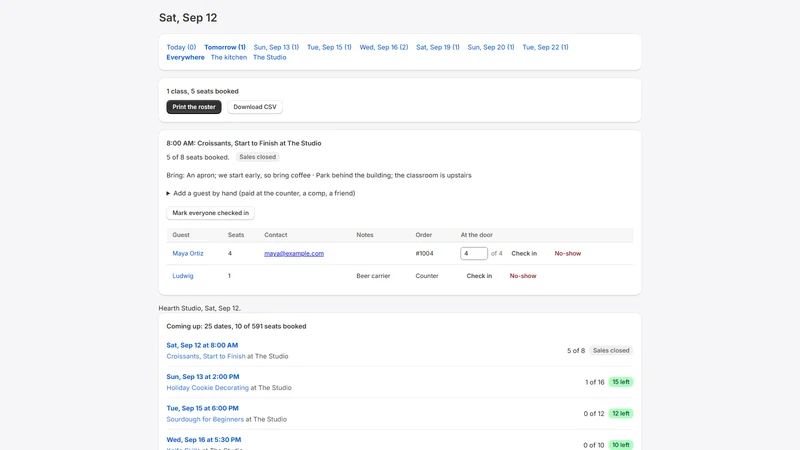The width and height of the screenshot is (800, 450).
Task: Filter location by The Studio
Action: [269, 57]
